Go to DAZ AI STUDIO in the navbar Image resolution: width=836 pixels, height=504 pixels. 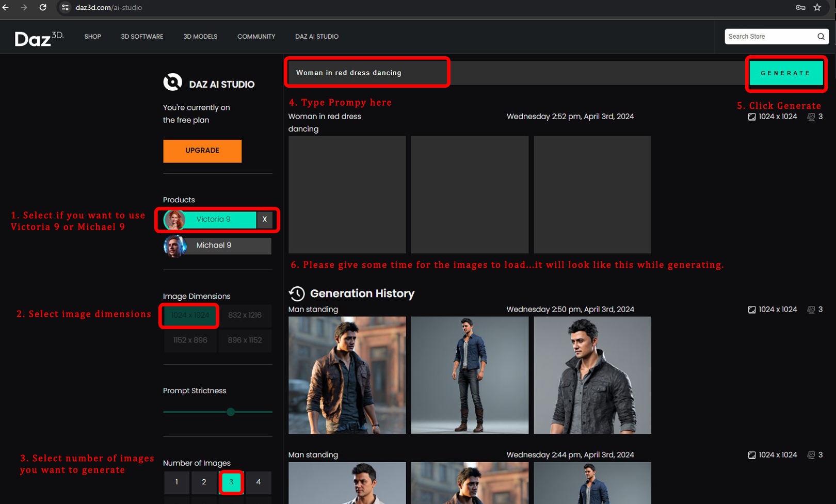point(317,37)
